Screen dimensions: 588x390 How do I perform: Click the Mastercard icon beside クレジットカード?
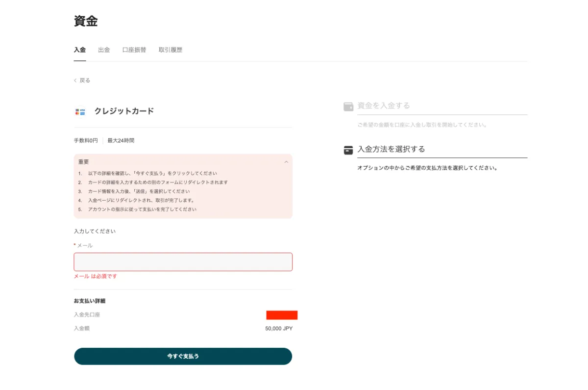[76, 113]
